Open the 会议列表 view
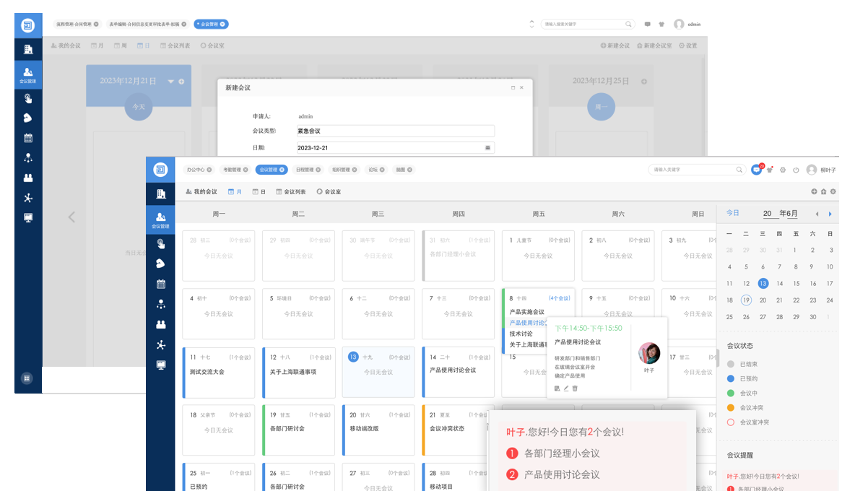 coord(291,192)
